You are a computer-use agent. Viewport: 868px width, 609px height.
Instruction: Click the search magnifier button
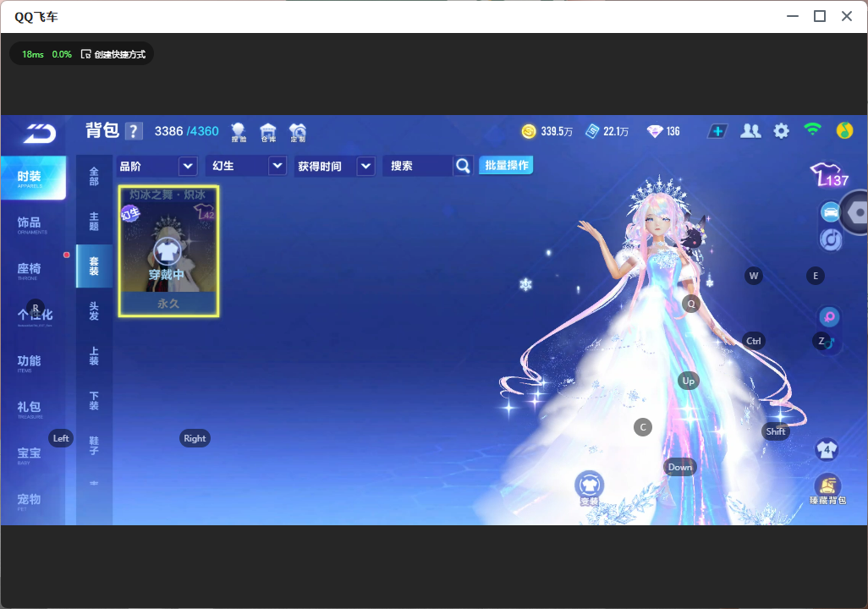463,166
